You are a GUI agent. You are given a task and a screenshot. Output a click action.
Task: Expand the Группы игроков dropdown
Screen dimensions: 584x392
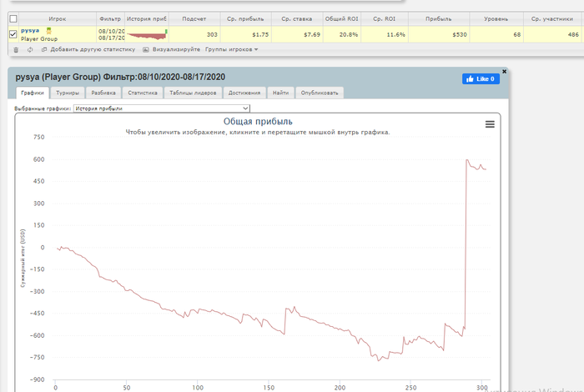(232, 49)
